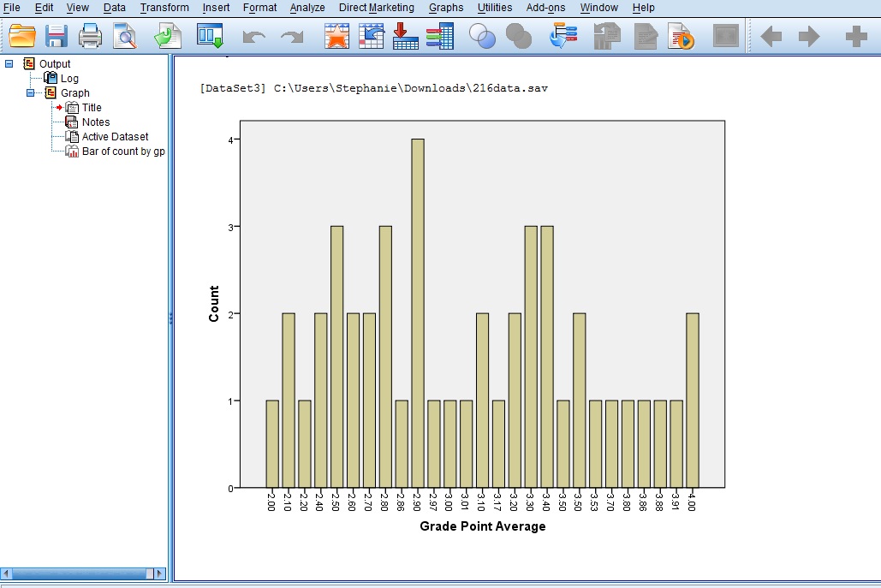
Task: Open the Variables icon in toolbar
Action: pos(440,36)
